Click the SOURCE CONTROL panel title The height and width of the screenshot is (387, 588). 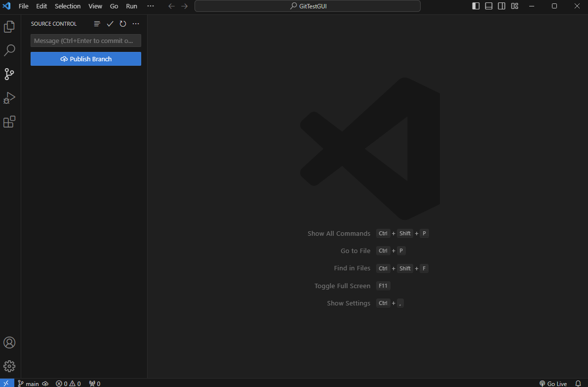[54, 24]
